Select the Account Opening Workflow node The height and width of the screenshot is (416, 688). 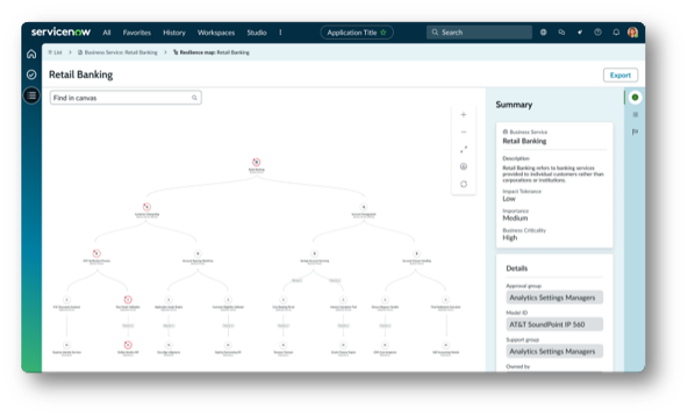[x=198, y=253]
